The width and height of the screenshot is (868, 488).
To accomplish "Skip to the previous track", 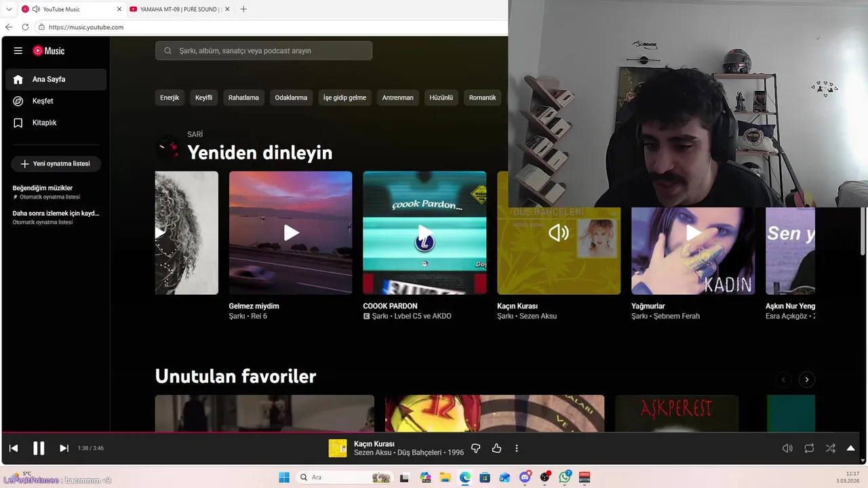I will (x=14, y=448).
